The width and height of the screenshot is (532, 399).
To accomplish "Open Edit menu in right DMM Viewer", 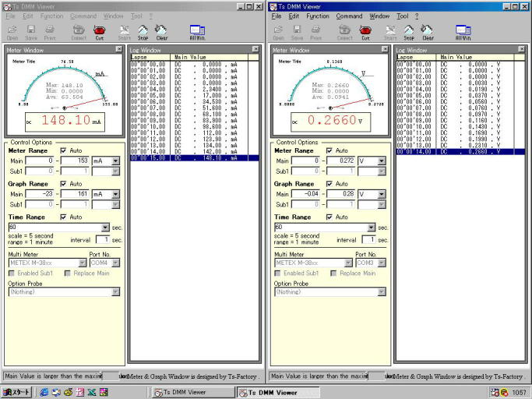I will tap(294, 16).
